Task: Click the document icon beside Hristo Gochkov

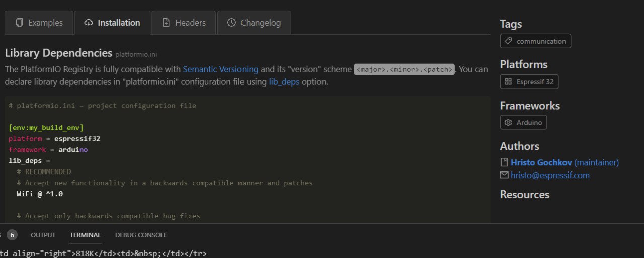Action: (x=504, y=162)
